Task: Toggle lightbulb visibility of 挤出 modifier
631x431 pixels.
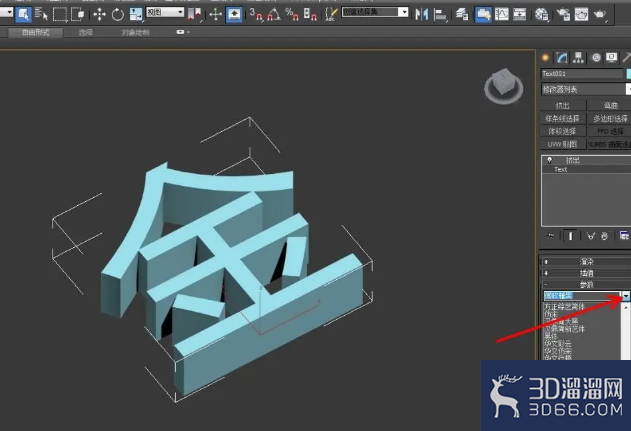Action: (x=550, y=160)
